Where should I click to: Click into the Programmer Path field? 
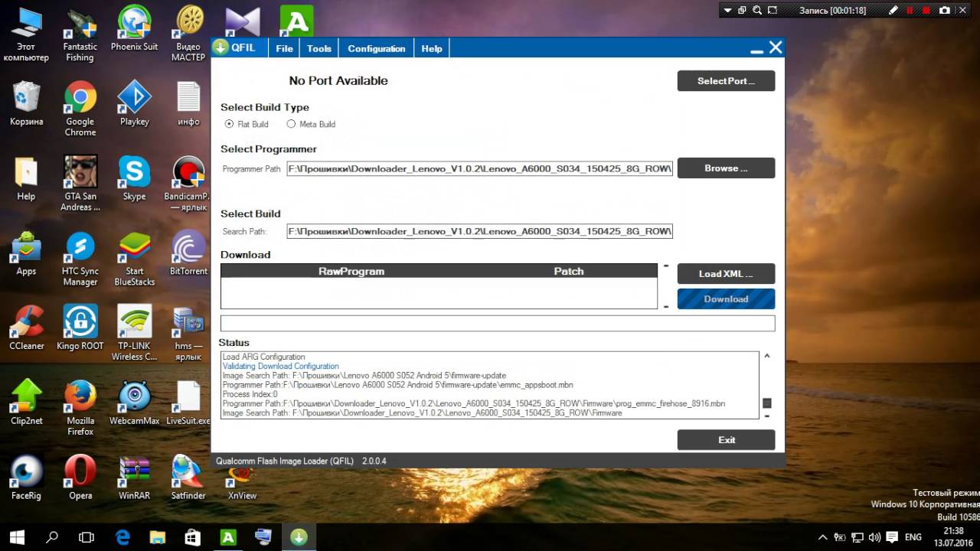480,168
